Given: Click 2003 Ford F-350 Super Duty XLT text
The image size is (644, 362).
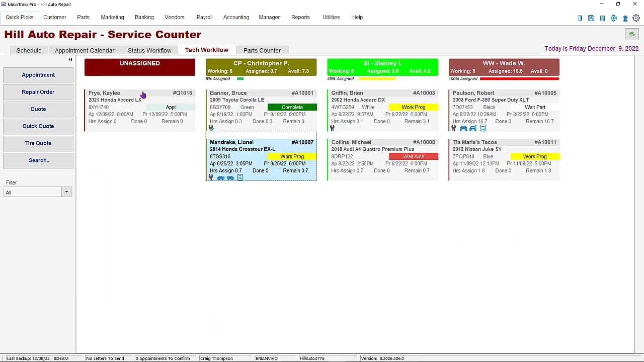Looking at the screenshot, I should coord(491,100).
